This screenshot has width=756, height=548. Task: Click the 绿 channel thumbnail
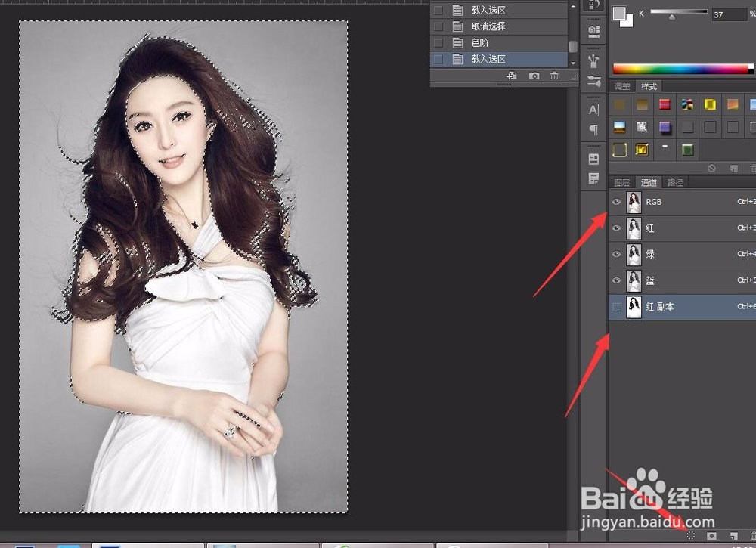tap(634, 254)
